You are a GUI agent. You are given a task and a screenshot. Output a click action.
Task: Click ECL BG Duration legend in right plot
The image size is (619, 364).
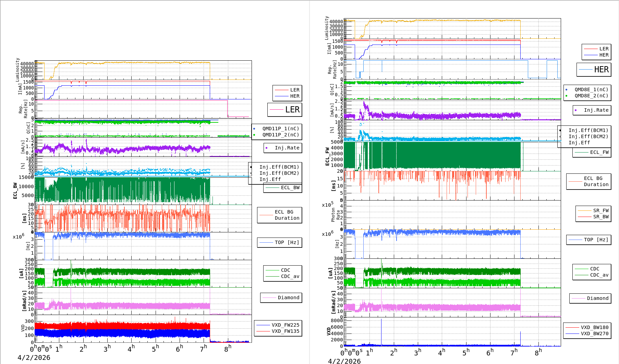pos(596,181)
